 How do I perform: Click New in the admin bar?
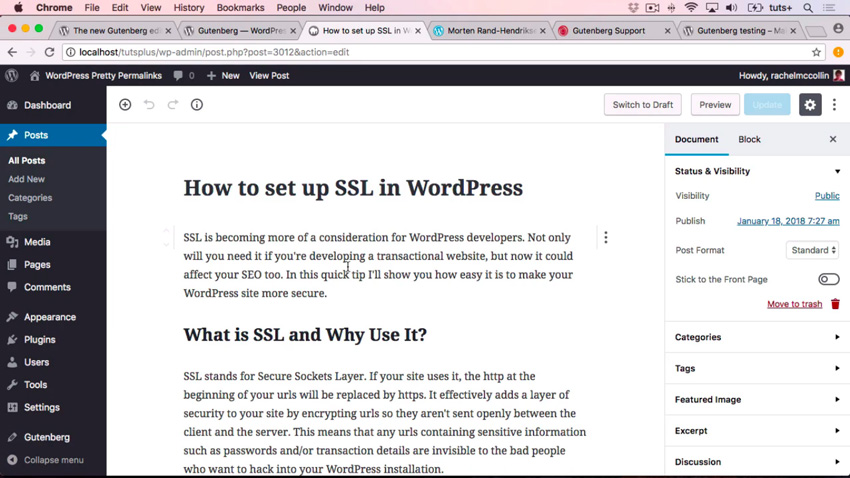[223, 76]
